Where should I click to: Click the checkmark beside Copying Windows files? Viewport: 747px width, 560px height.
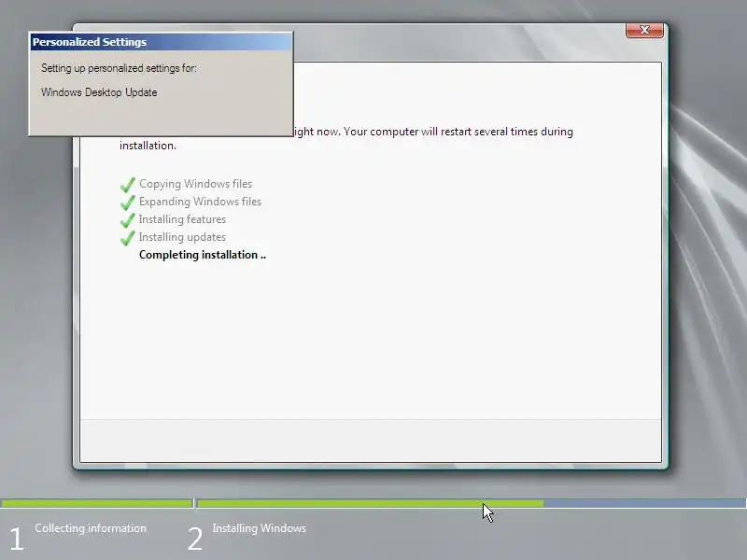(128, 184)
